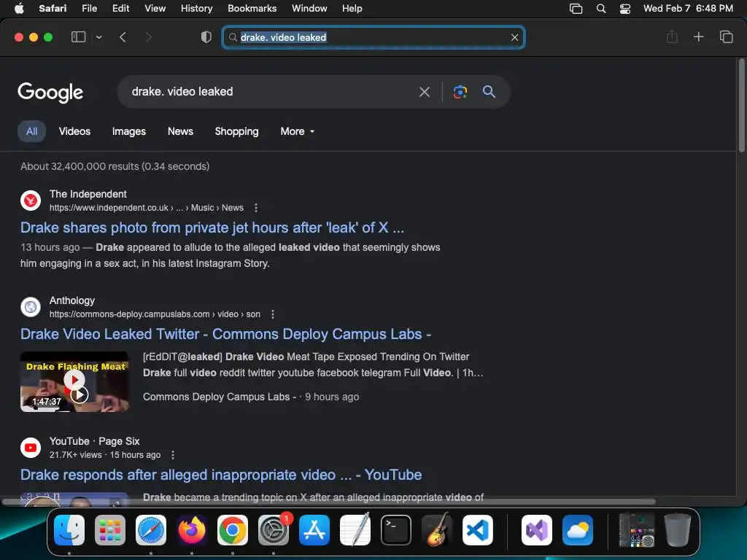Open the Apple menu

click(19, 9)
